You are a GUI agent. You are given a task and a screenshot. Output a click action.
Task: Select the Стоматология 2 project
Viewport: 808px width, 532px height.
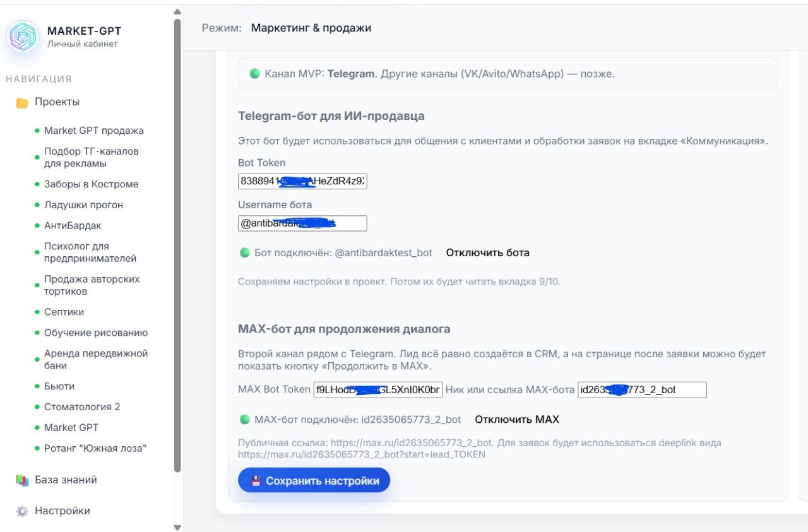[82, 407]
